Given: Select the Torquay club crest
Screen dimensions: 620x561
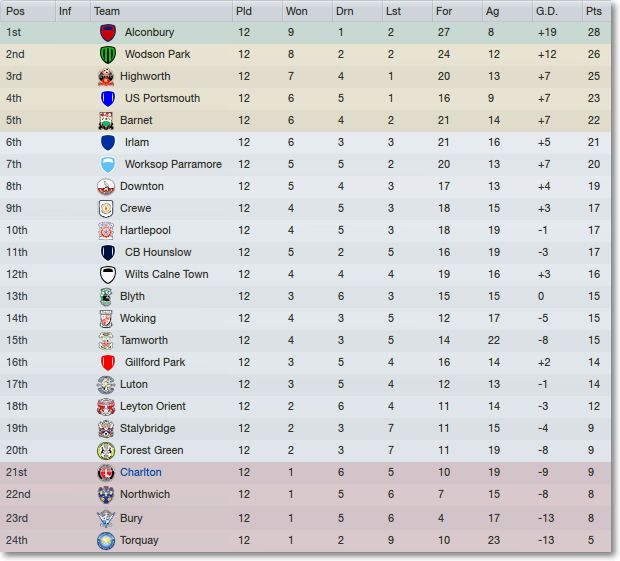Looking at the screenshot, I should tap(106, 541).
